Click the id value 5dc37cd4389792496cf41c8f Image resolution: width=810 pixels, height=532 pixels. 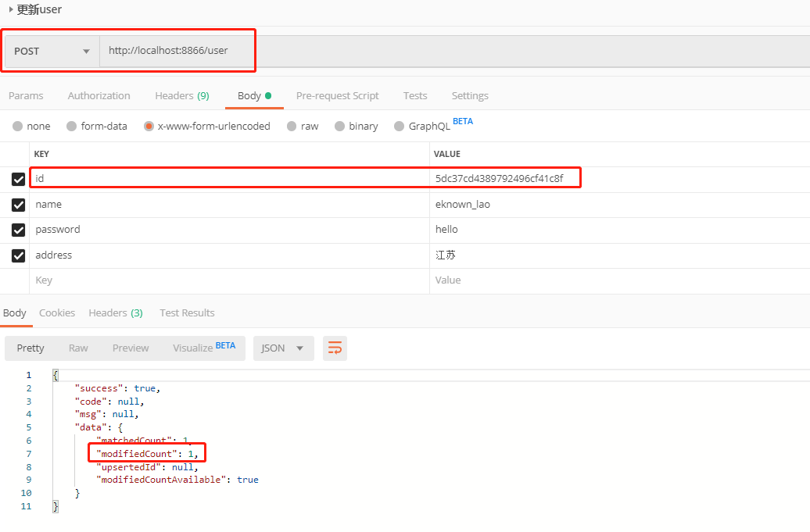(499, 179)
